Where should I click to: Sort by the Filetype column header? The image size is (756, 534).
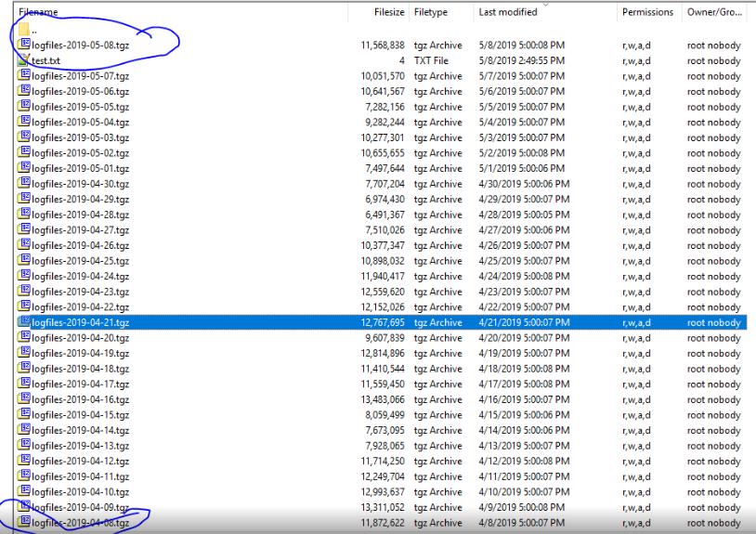pyautogui.click(x=431, y=12)
